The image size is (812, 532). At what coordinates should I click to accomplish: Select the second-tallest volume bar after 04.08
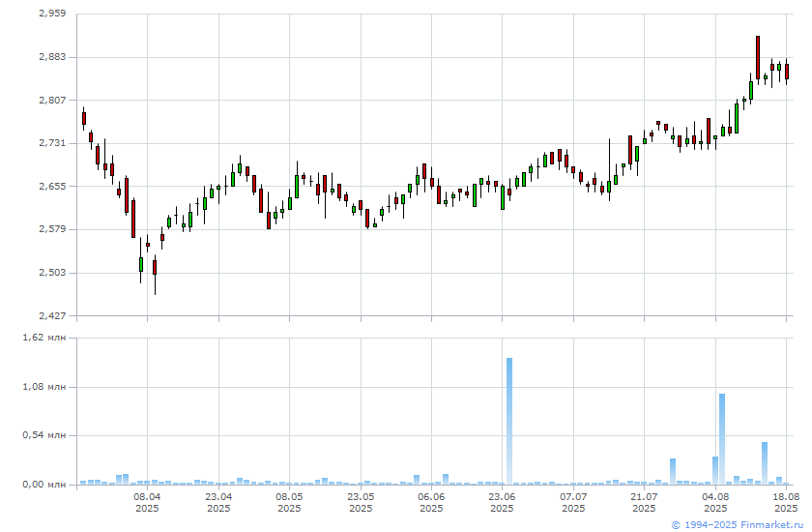[x=722, y=439]
